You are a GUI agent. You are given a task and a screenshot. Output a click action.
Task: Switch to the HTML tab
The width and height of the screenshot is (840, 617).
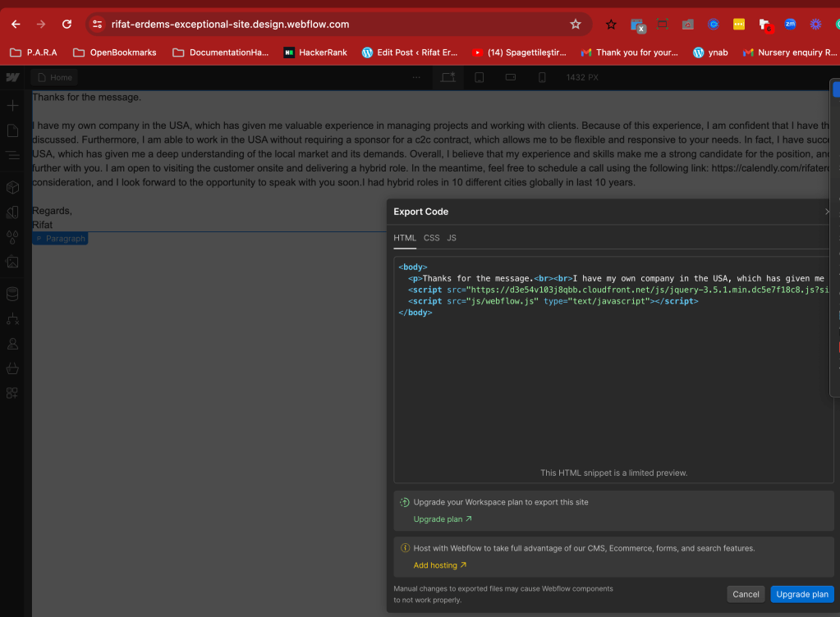coord(405,238)
